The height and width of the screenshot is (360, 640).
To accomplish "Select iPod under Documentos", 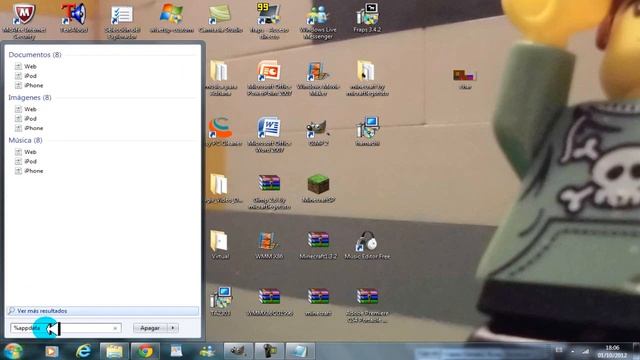I will point(26,76).
